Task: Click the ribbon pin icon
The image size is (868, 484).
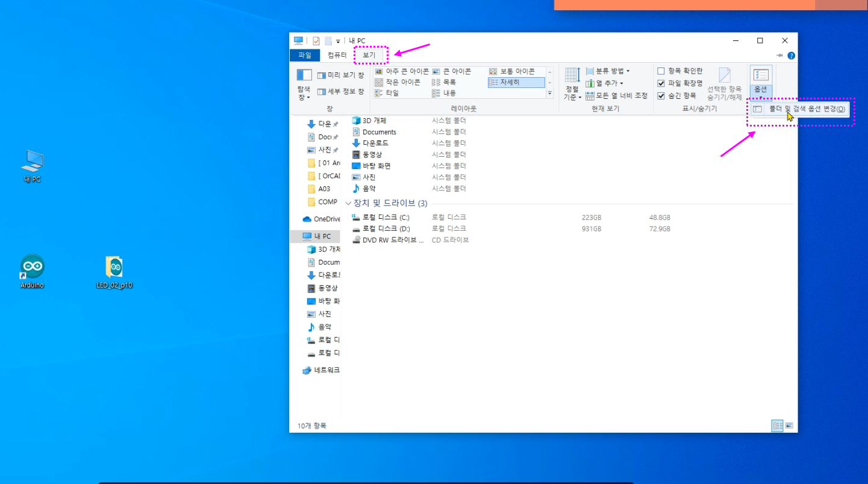Action: coord(781,55)
